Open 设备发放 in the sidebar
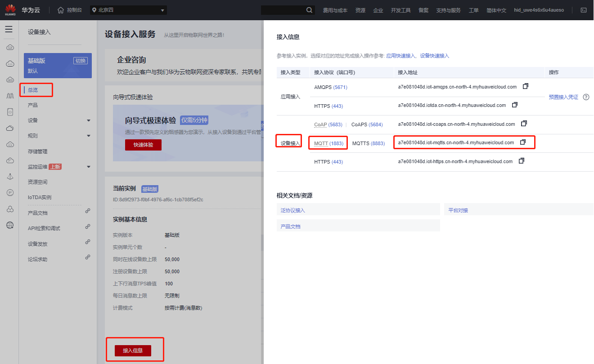This screenshot has width=594, height=364. (37, 244)
